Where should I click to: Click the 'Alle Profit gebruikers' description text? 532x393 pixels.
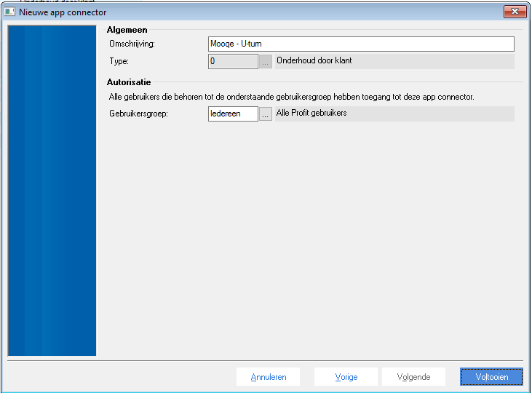pos(311,114)
